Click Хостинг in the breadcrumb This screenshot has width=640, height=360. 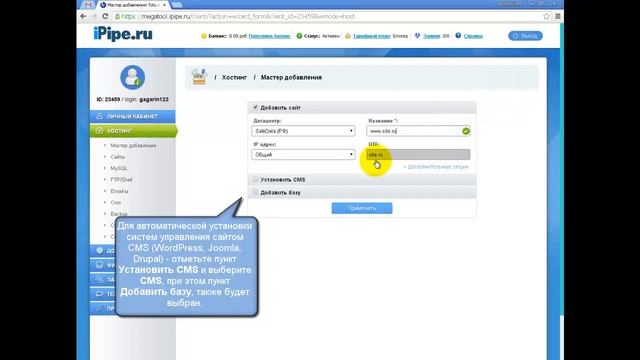[234, 77]
